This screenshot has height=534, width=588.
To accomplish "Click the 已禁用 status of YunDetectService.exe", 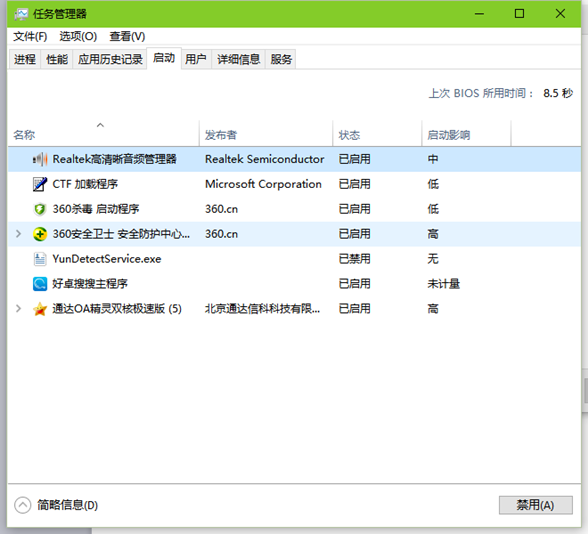I will [x=354, y=259].
